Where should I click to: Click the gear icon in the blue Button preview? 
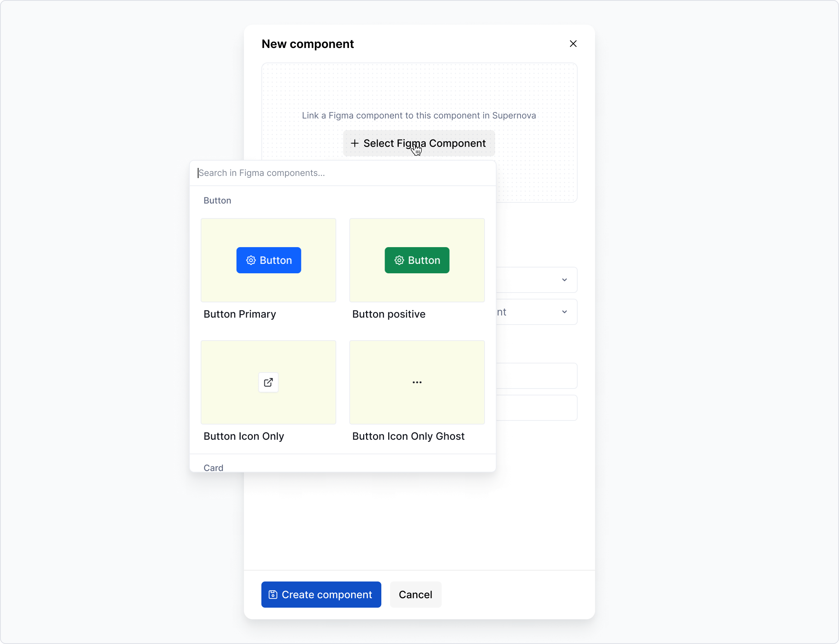click(251, 260)
